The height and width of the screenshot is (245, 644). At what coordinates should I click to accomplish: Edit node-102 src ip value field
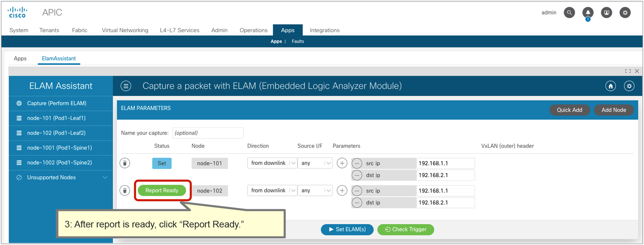coord(446,191)
